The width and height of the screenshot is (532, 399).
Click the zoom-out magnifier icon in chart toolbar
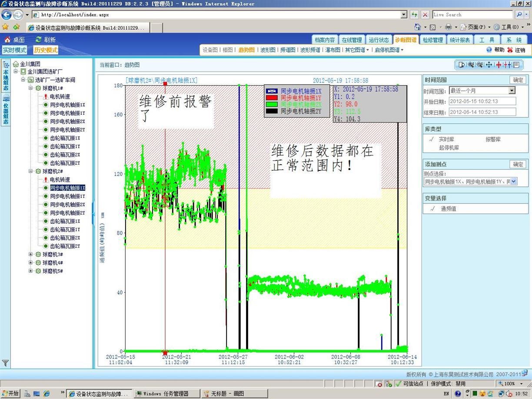(479, 65)
